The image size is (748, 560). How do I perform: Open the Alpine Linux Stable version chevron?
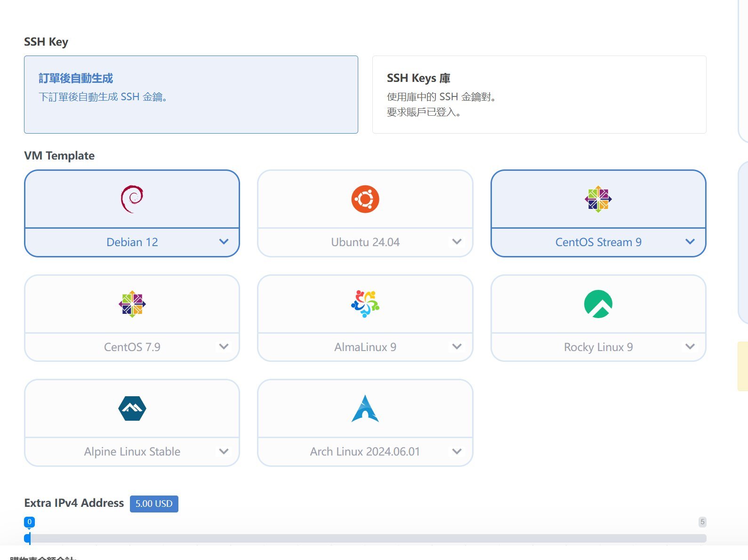pos(224,451)
